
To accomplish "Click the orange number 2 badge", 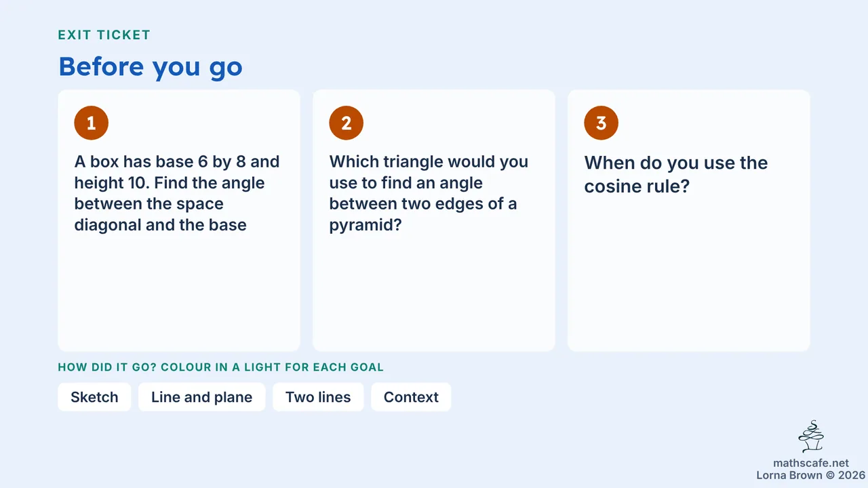I will (347, 123).
